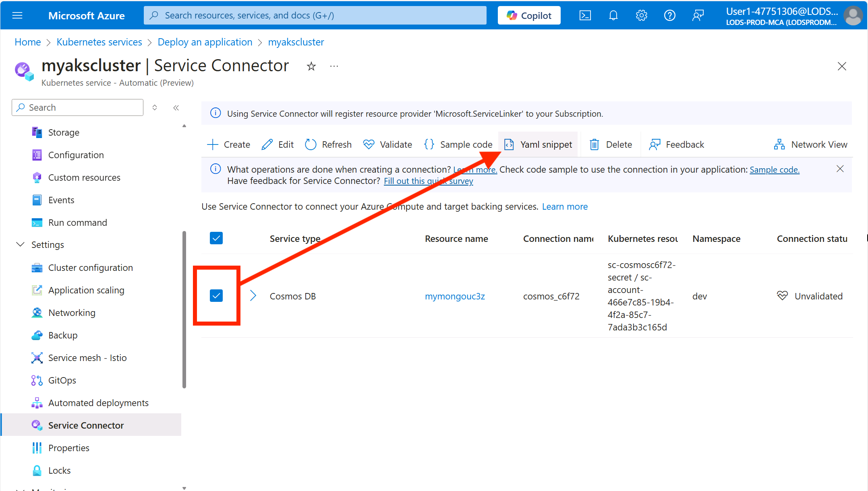Go to myakscluster breadcrumb
The image size is (868, 491).
point(296,42)
